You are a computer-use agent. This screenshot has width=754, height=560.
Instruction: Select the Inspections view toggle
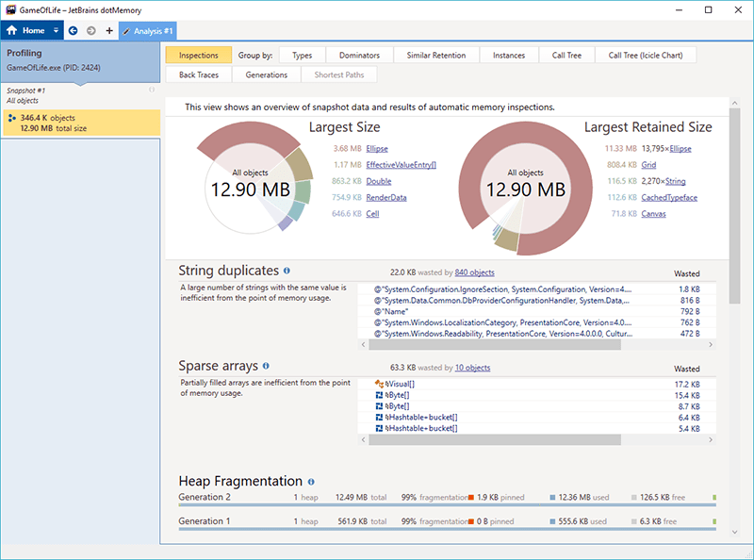pyautogui.click(x=198, y=56)
